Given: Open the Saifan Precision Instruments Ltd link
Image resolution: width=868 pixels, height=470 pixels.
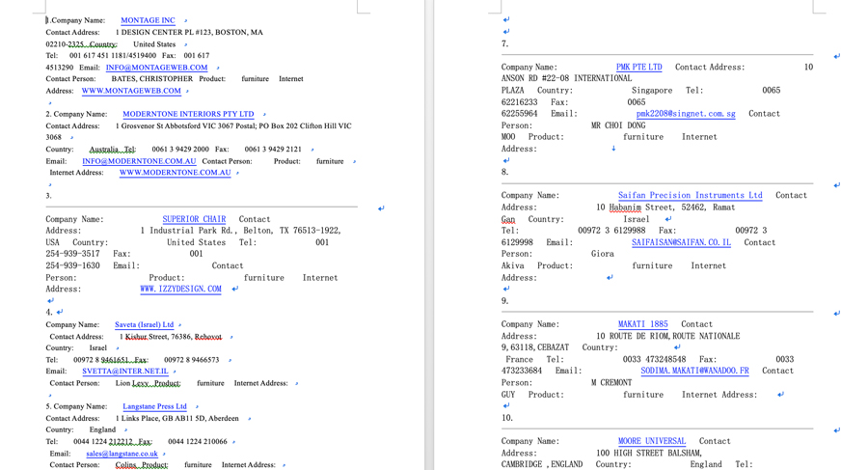Looking at the screenshot, I should point(691,196).
